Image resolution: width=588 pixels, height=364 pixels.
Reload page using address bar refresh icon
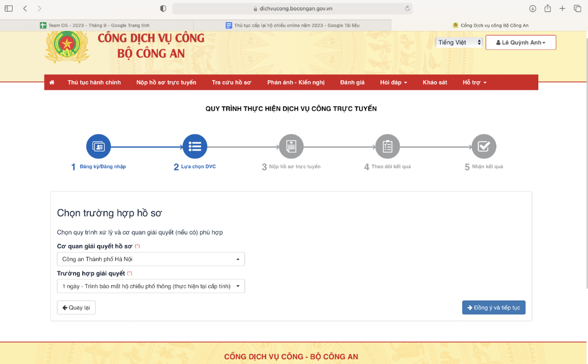407,8
